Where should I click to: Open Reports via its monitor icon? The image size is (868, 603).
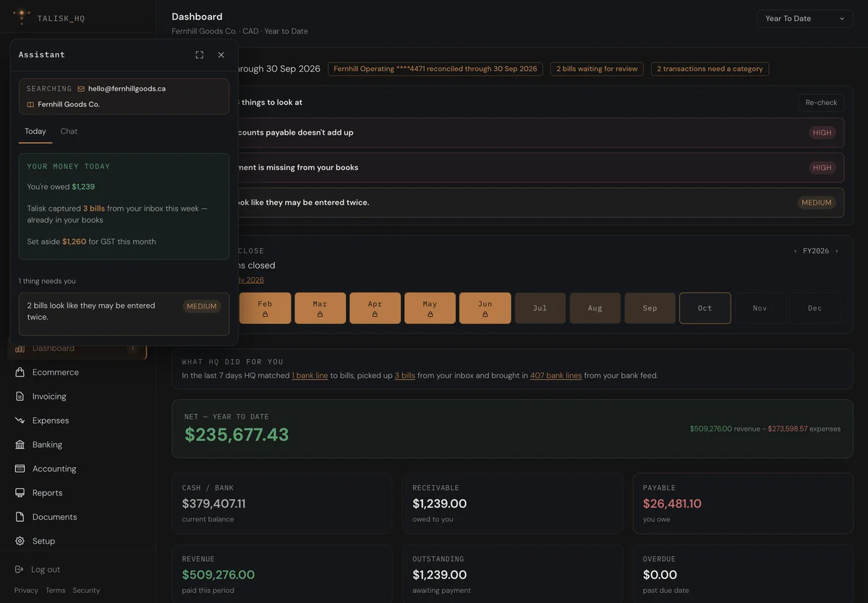coord(20,493)
